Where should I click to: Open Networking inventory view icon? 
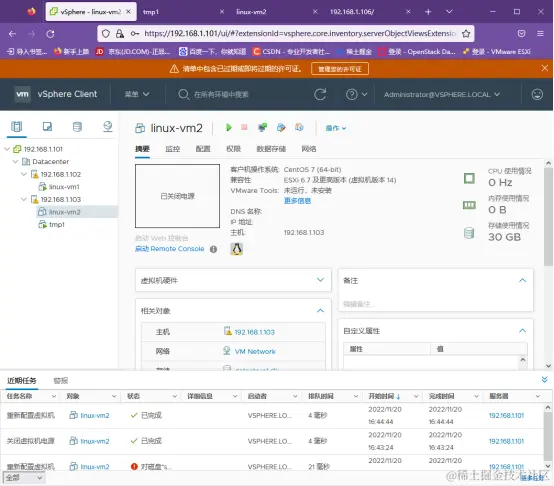pos(108,126)
